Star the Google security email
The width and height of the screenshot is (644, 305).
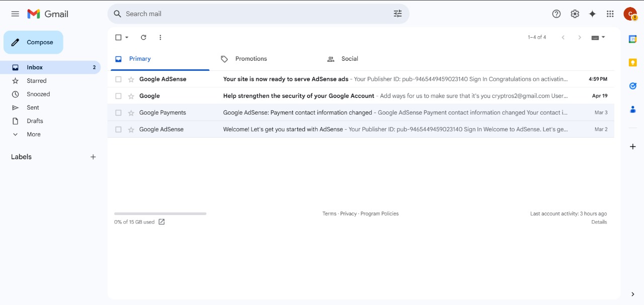pos(131,96)
